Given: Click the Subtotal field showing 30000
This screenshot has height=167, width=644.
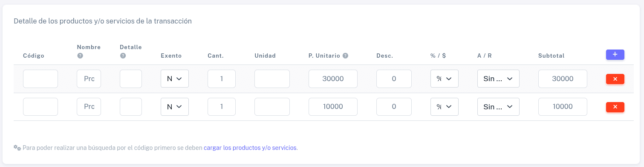Looking at the screenshot, I should tap(563, 79).
